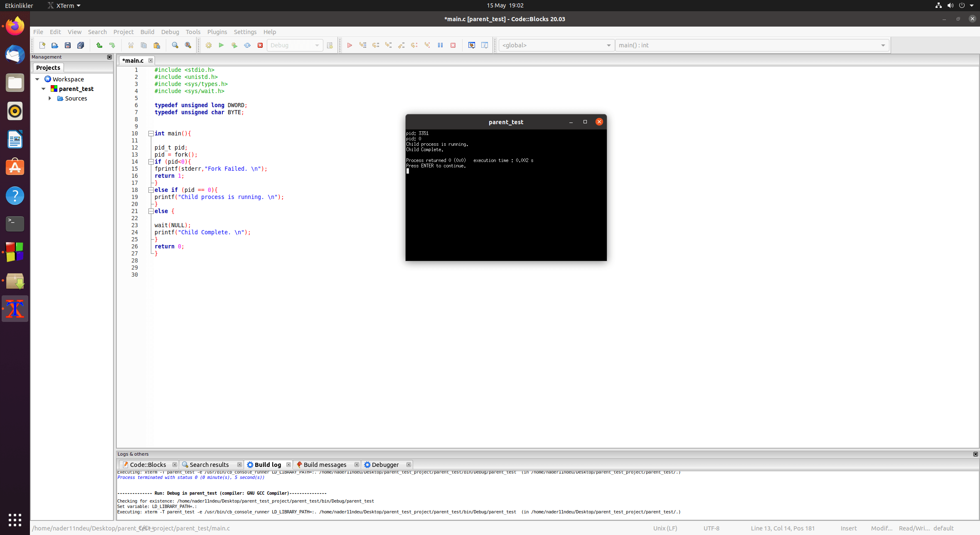Collapse the parent_test project node
The width and height of the screenshot is (980, 535).
click(x=44, y=89)
